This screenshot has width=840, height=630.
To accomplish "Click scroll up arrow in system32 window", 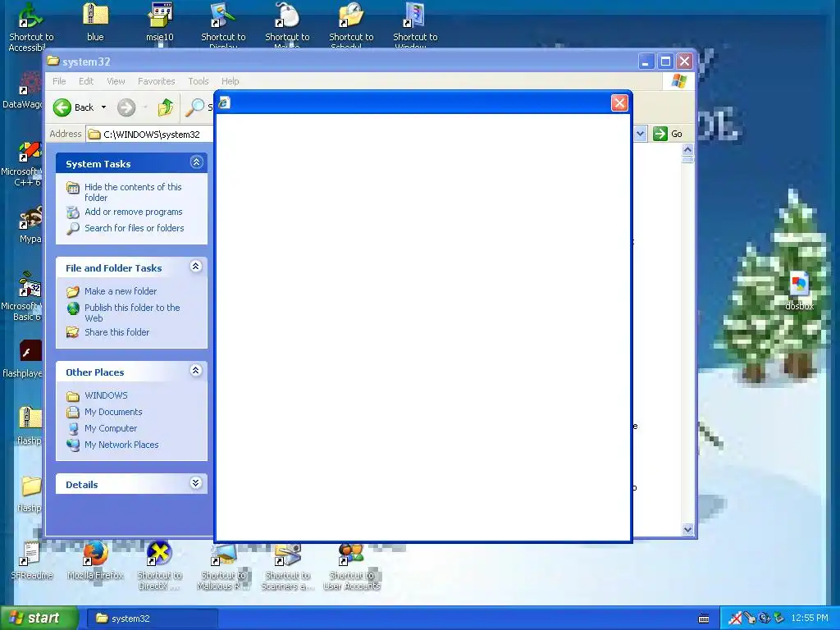I will [x=688, y=149].
